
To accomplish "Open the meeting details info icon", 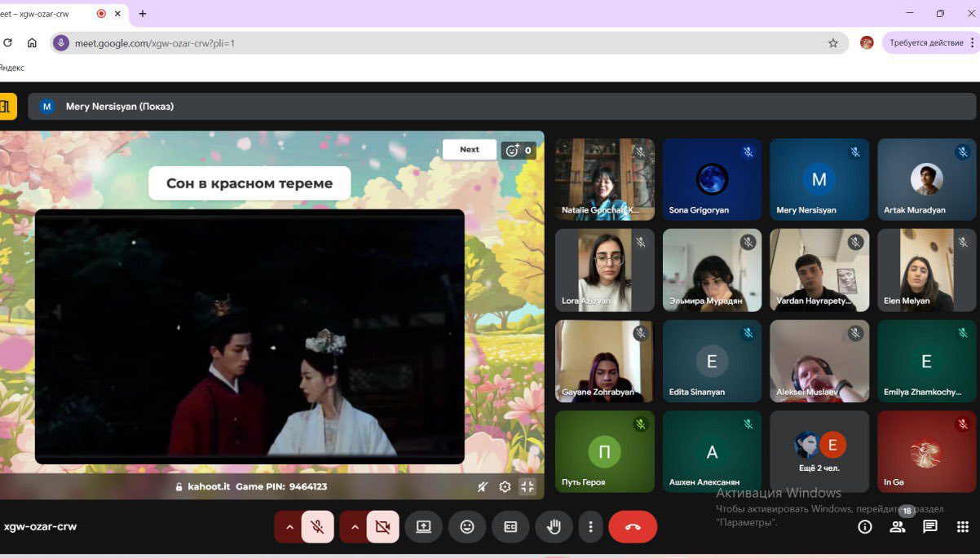I will point(865,527).
